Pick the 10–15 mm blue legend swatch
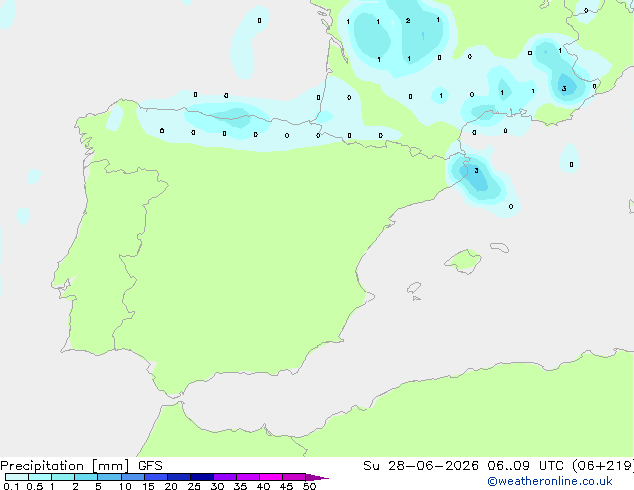The height and width of the screenshot is (490, 634). 133,477
